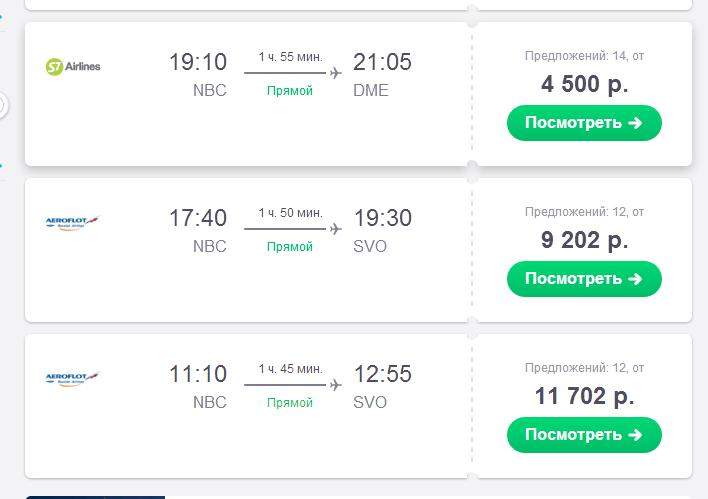Click plane icon on 17:40 flight line

[335, 229]
